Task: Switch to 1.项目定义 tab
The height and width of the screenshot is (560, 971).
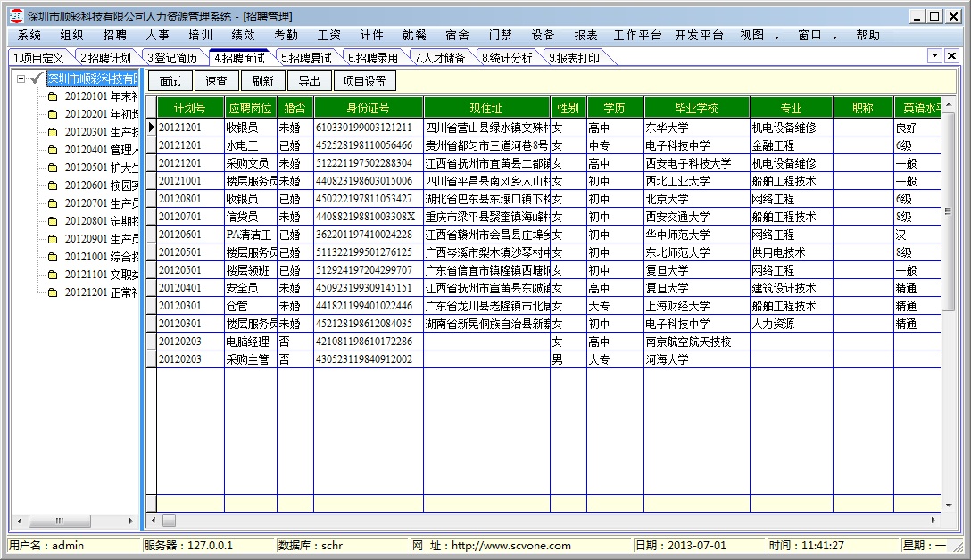Action: 38,58
